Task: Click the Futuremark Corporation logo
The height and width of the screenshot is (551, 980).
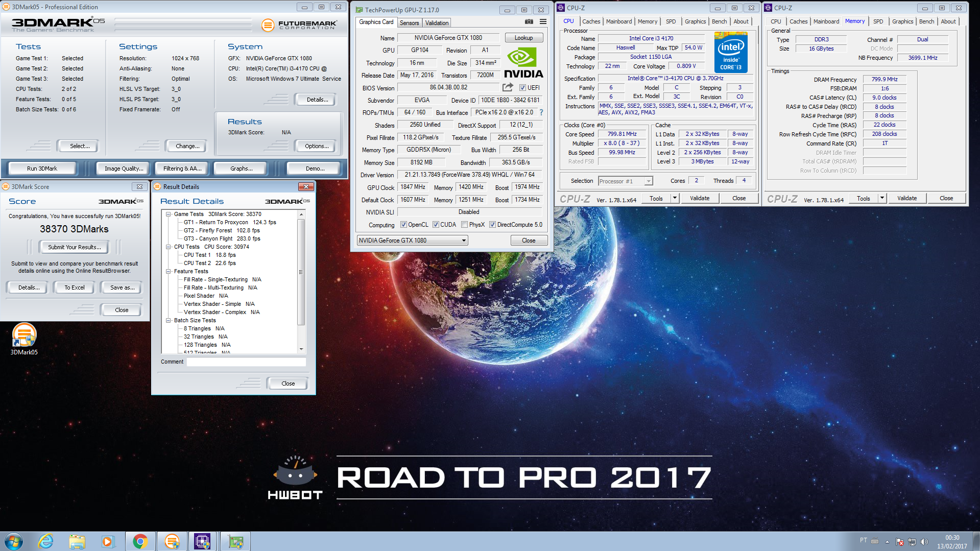Action: click(299, 25)
